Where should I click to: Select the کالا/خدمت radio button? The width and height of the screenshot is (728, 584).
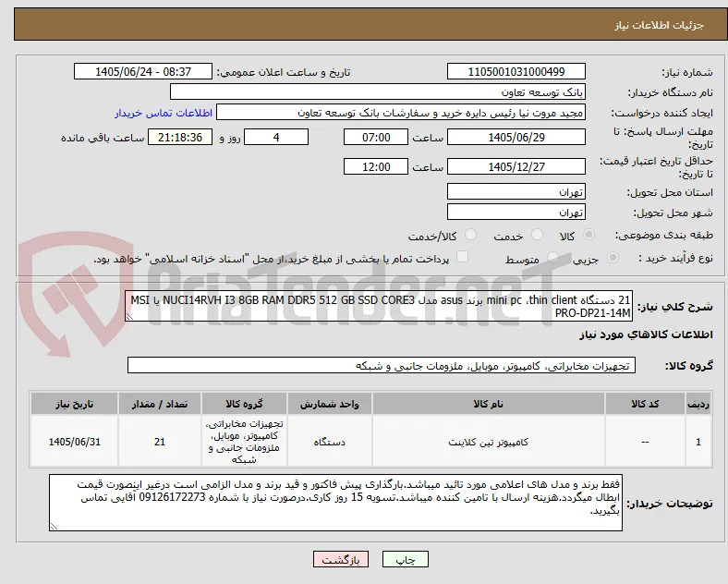(471, 235)
